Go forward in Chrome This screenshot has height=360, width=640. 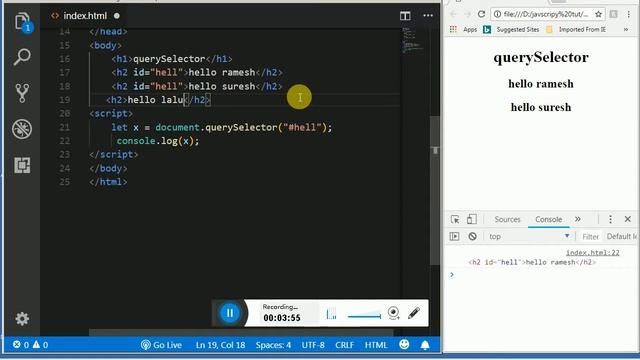(x=468, y=14)
